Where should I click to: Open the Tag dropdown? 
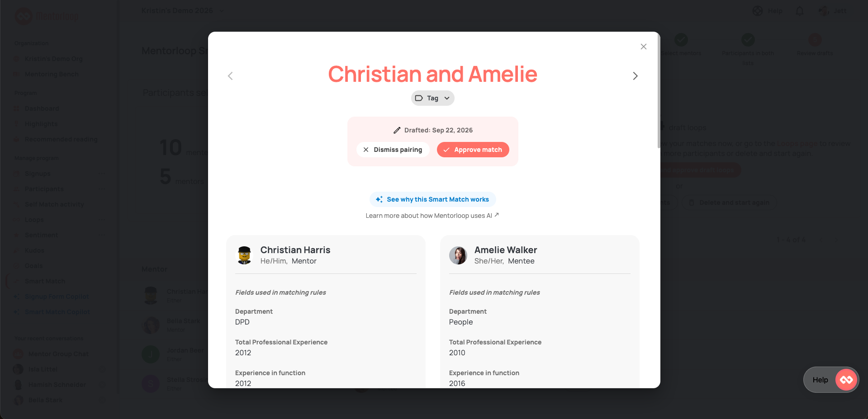coord(432,98)
